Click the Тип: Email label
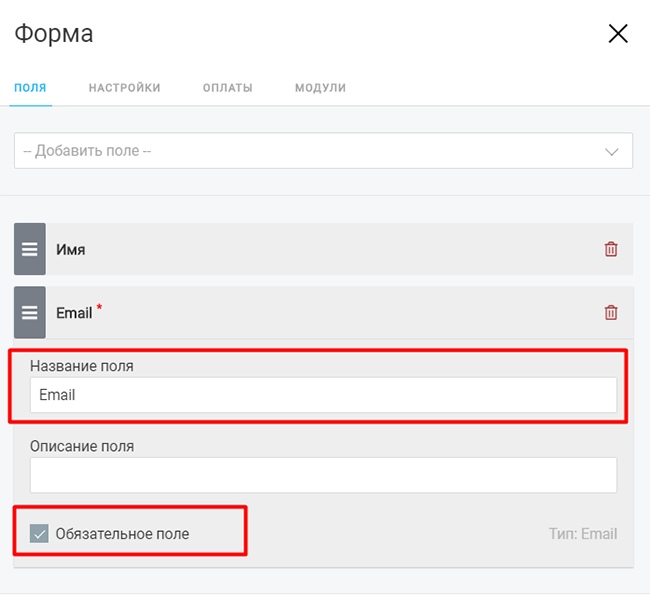 pos(583,534)
